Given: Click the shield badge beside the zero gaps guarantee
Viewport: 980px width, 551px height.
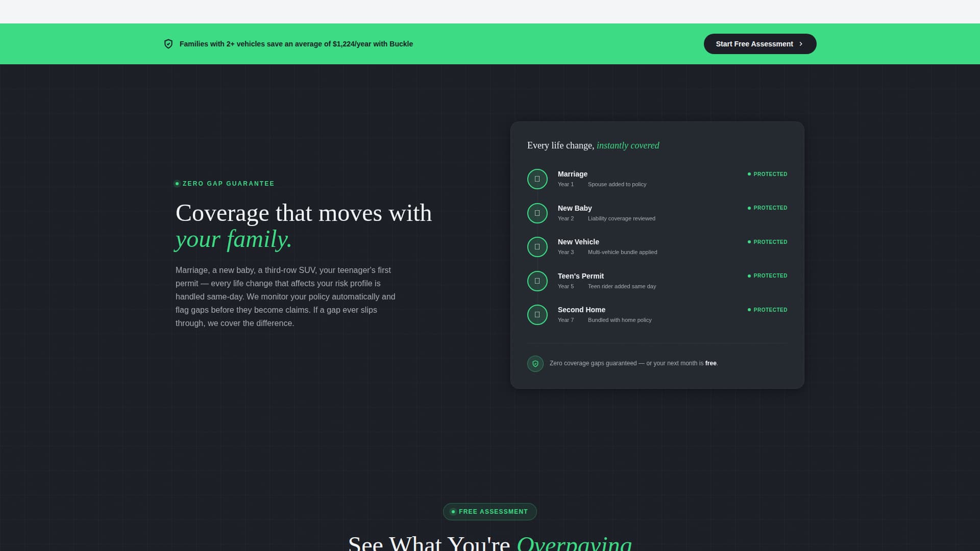Looking at the screenshot, I should point(535,363).
